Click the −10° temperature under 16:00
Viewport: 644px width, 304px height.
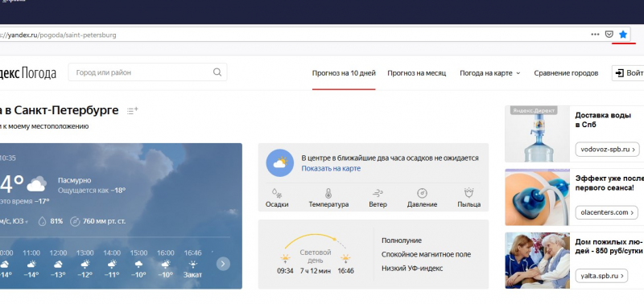[x=165, y=275]
